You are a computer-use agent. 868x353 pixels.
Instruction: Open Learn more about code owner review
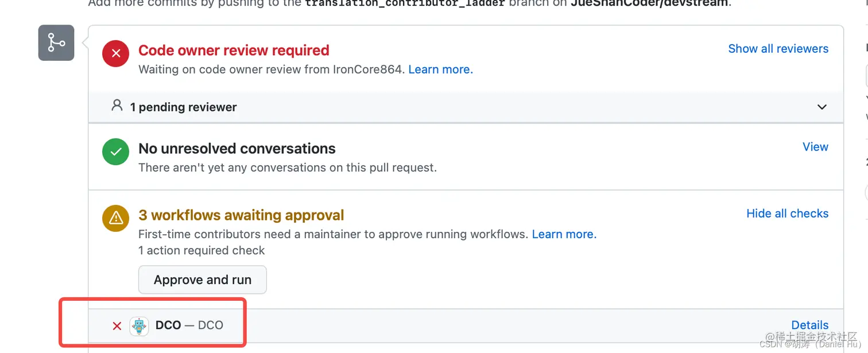[440, 69]
